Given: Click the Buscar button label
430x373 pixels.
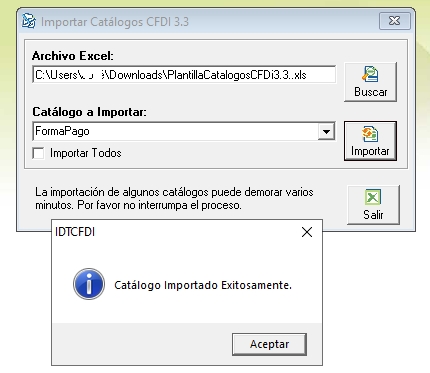Looking at the screenshot, I should click(371, 92).
